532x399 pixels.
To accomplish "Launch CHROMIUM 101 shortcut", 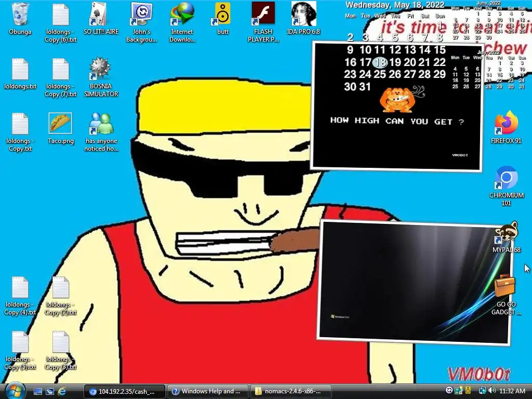I will (506, 186).
